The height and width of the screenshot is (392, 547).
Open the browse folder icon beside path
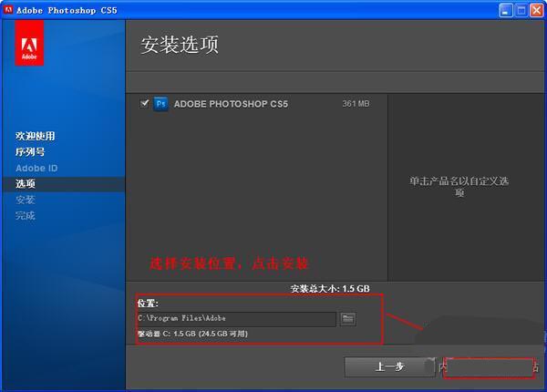348,318
